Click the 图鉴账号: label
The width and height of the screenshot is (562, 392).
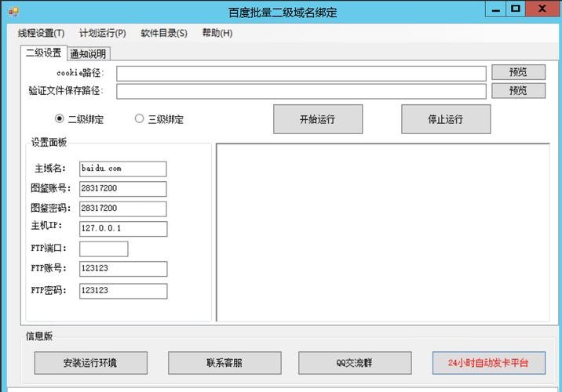(x=50, y=188)
